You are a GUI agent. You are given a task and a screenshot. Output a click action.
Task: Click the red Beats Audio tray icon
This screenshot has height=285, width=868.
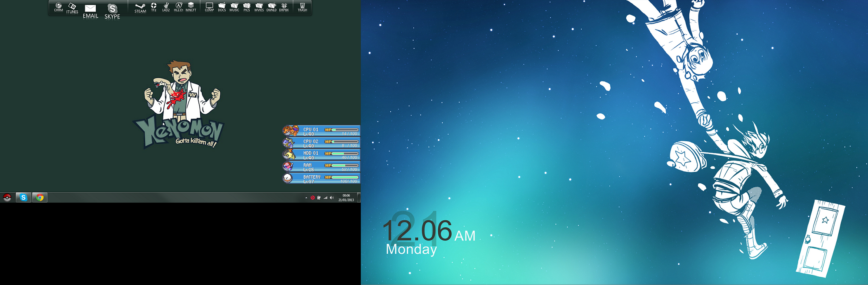click(x=313, y=198)
